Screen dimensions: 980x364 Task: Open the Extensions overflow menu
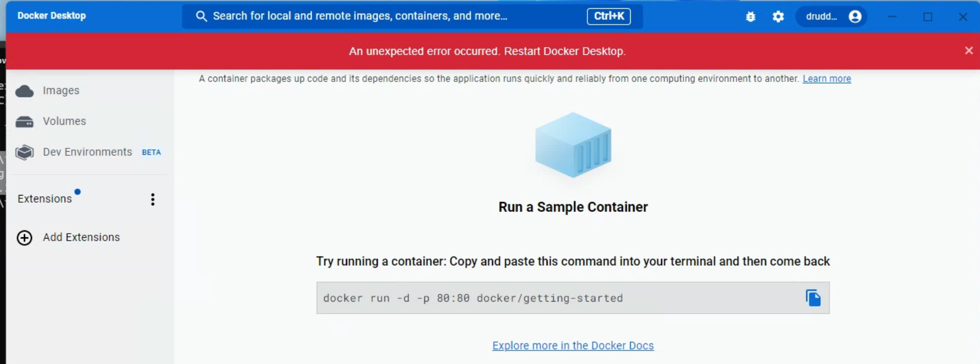pos(153,199)
